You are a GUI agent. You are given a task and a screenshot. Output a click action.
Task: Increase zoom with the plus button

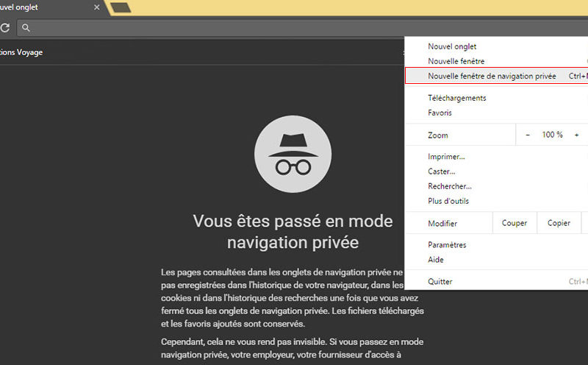click(576, 135)
